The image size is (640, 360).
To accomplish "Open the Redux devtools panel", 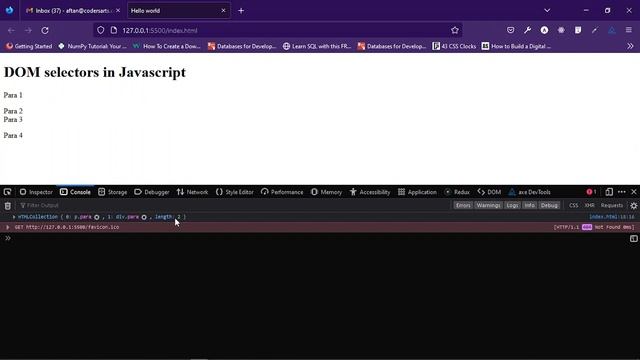I will (457, 192).
